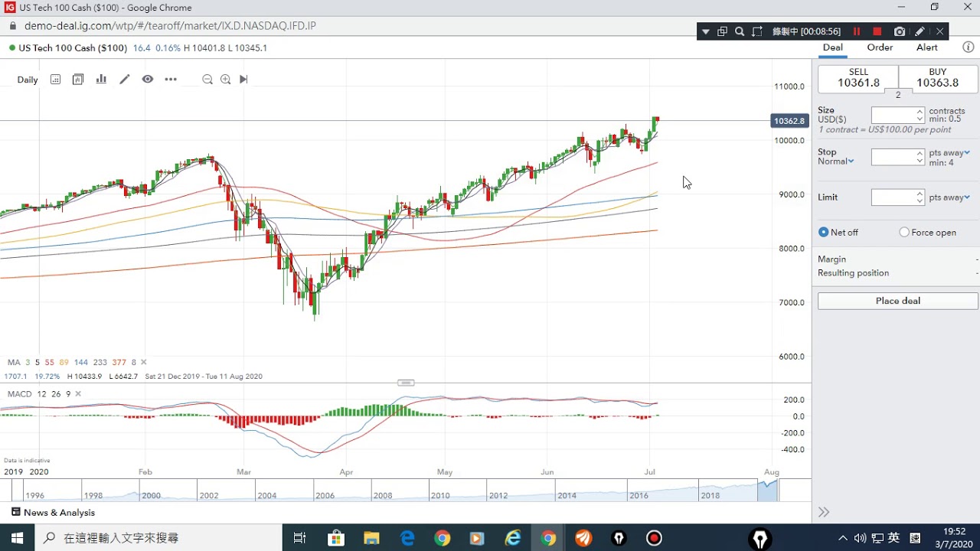
Task: Pause the screen recording
Action: coord(857,31)
